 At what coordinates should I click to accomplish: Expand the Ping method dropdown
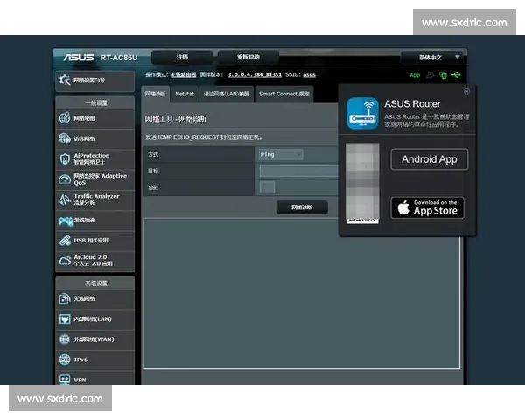click(x=281, y=154)
